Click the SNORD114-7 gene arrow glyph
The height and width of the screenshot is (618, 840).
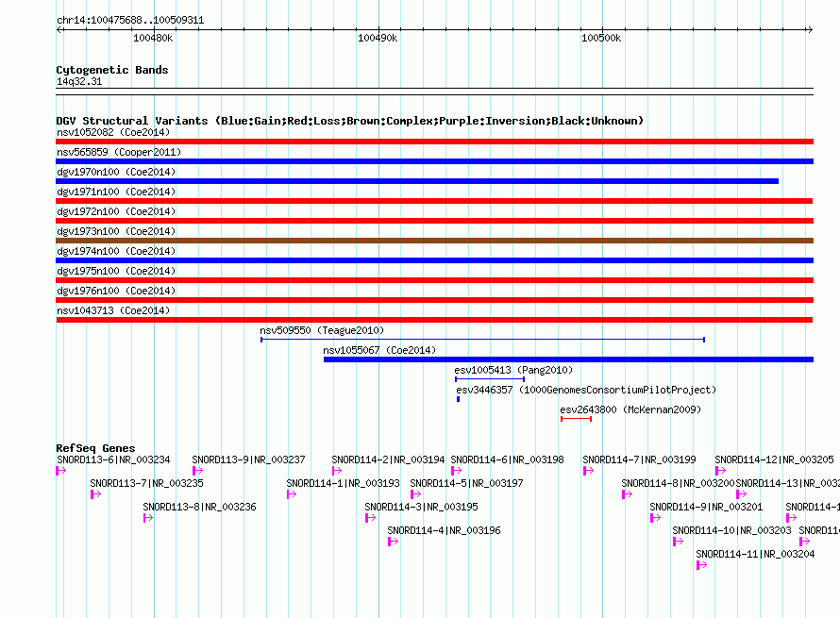[589, 471]
